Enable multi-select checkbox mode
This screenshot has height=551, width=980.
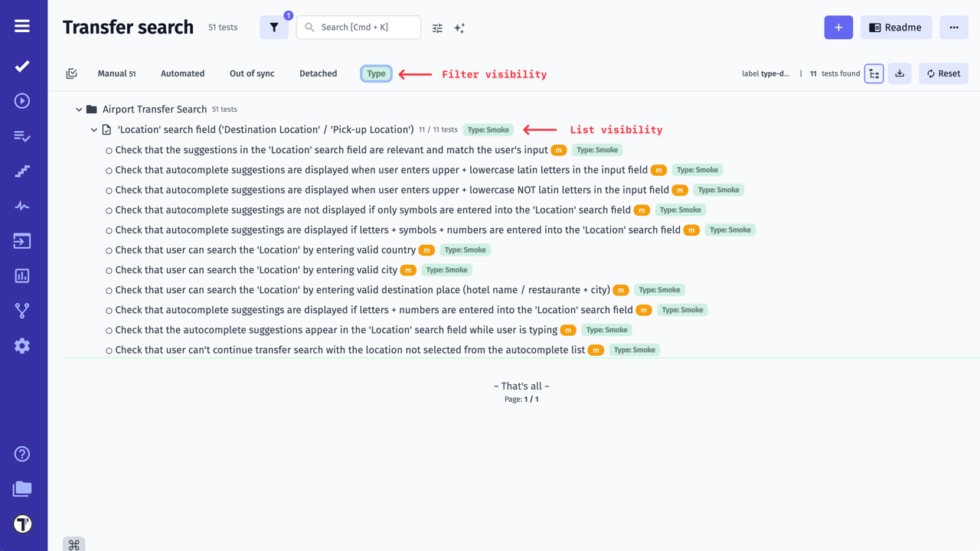point(71,73)
